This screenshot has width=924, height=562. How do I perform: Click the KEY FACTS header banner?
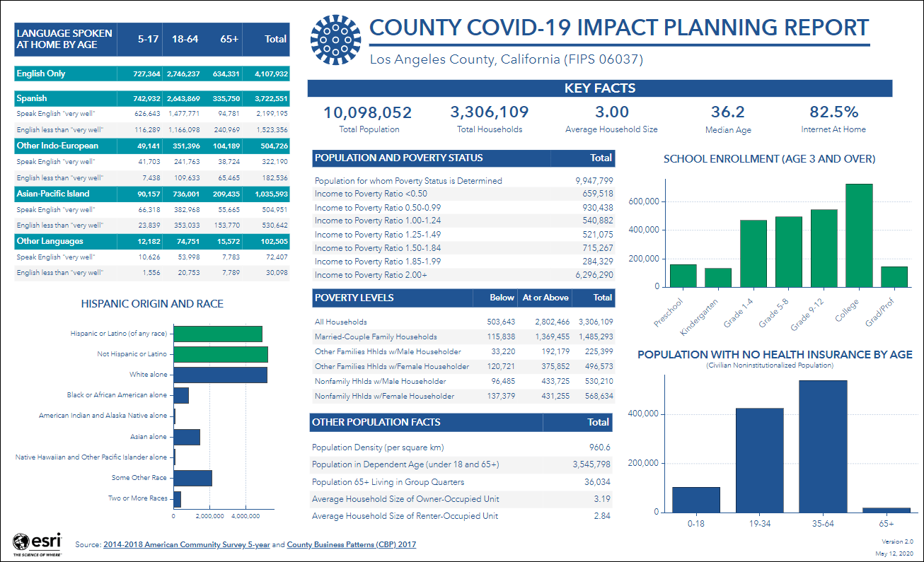600,88
